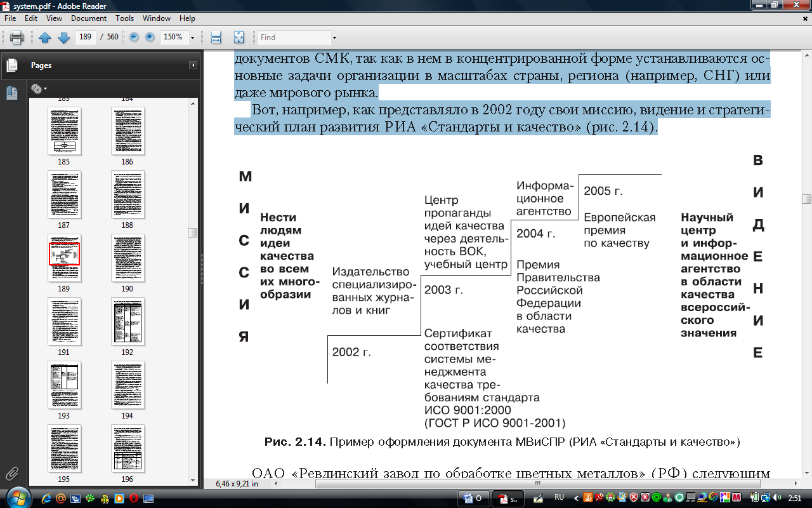Click the page number input field
This screenshot has width=812, height=508.
click(85, 37)
